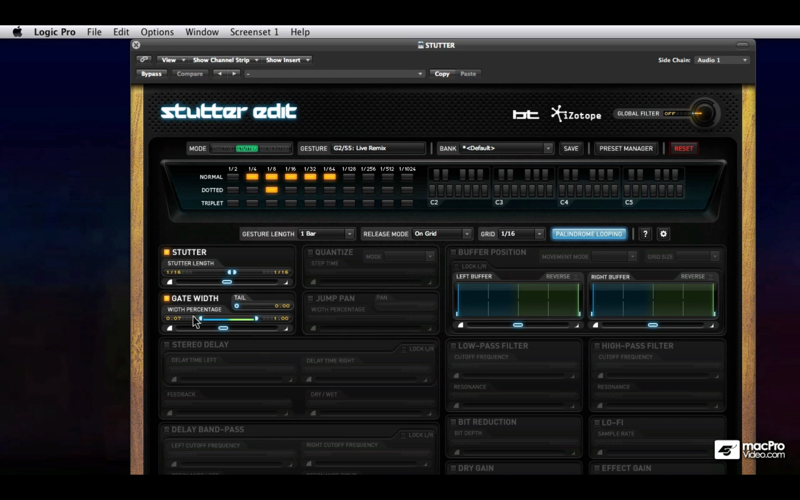
Task: Click Left Buffer curve start ramp icon
Action: (x=460, y=325)
